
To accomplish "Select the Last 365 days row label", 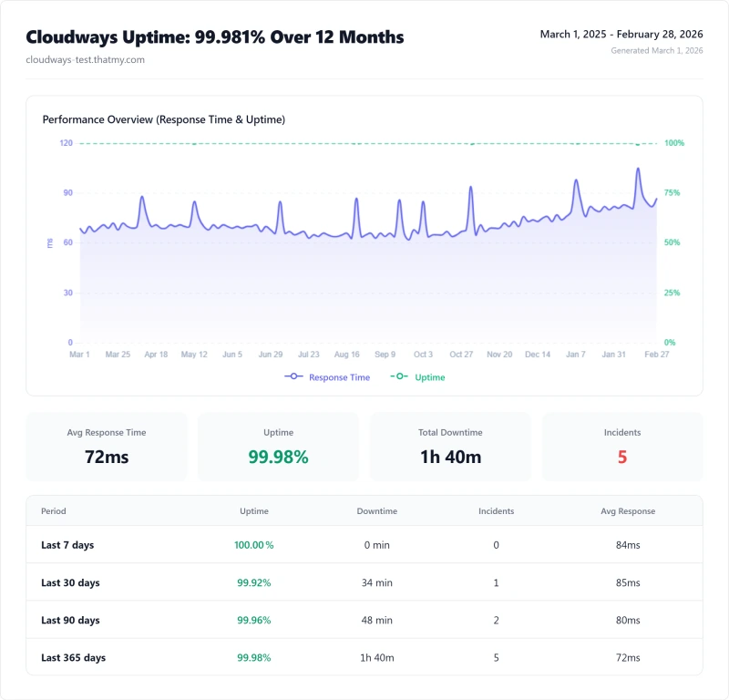I will tap(74, 658).
